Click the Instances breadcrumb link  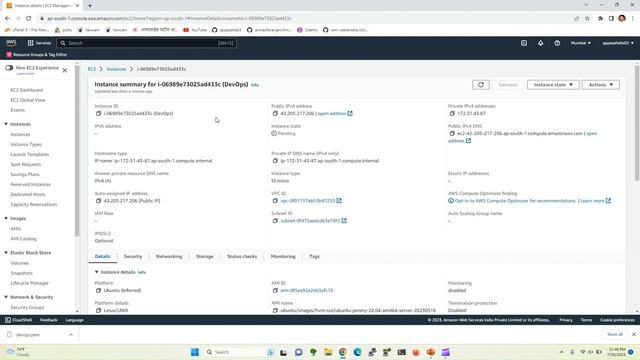116,69
